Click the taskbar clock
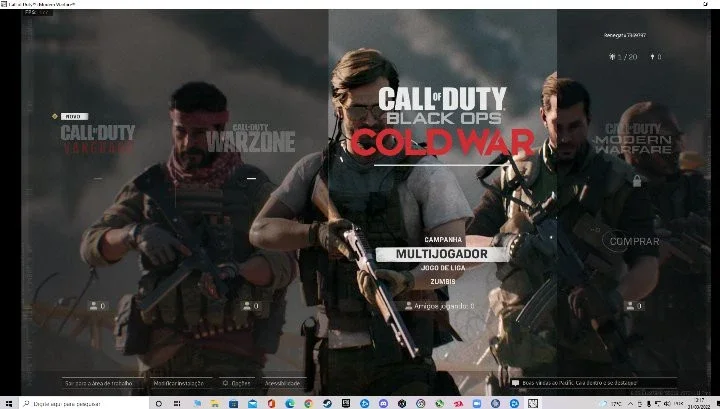Screen dimensions: 720x409 700,404
